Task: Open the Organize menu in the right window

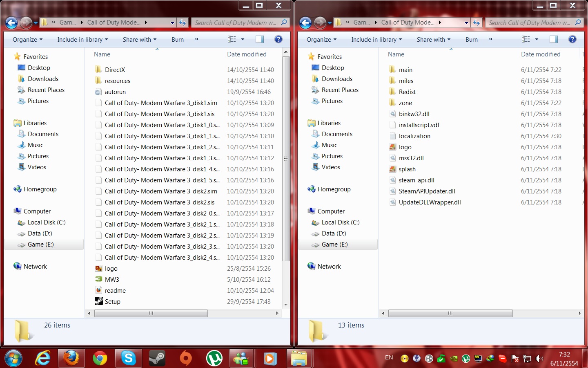Action: coord(321,40)
